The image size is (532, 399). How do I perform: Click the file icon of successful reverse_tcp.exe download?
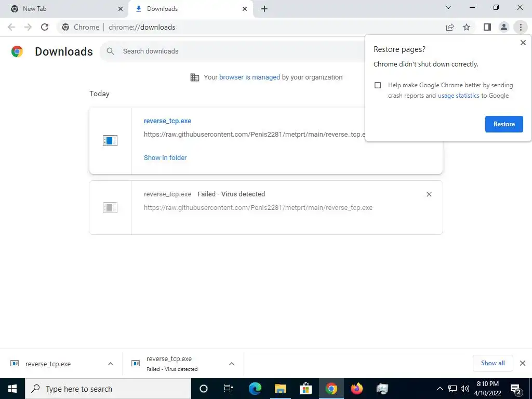(x=110, y=140)
